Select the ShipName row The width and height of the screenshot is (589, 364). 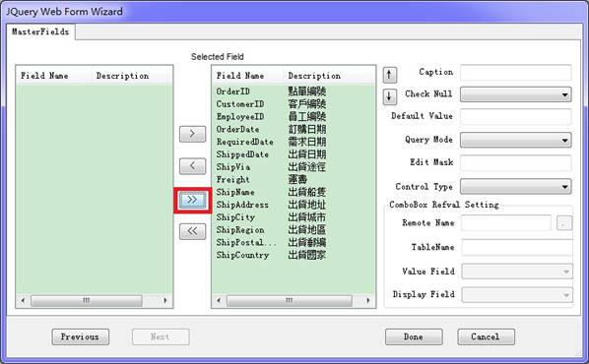293,192
